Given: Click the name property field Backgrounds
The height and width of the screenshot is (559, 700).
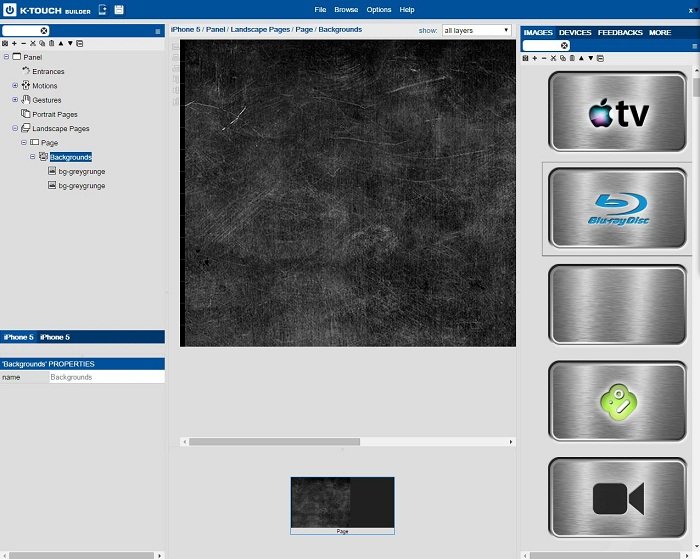Looking at the screenshot, I should click(107, 377).
